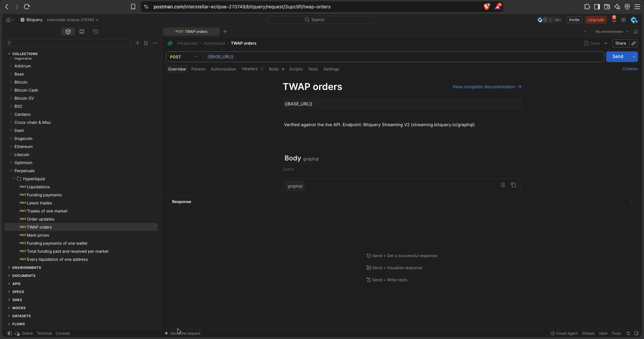Collapse the Hyperliquid folder
The image size is (644, 339).
pos(14,179)
